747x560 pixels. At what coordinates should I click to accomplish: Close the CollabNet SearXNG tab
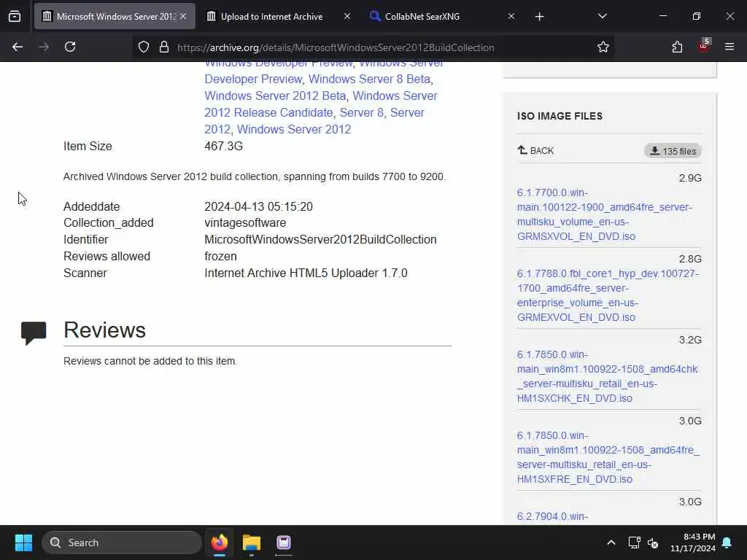pyautogui.click(x=511, y=16)
